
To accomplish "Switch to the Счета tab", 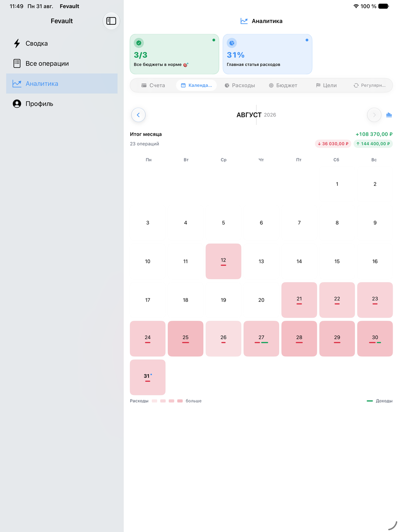I will (x=153, y=86).
